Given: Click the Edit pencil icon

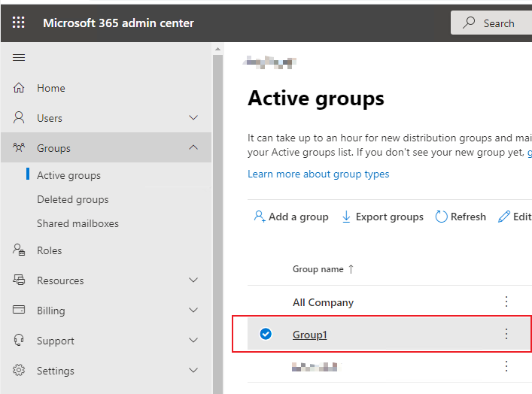Looking at the screenshot, I should click(504, 217).
